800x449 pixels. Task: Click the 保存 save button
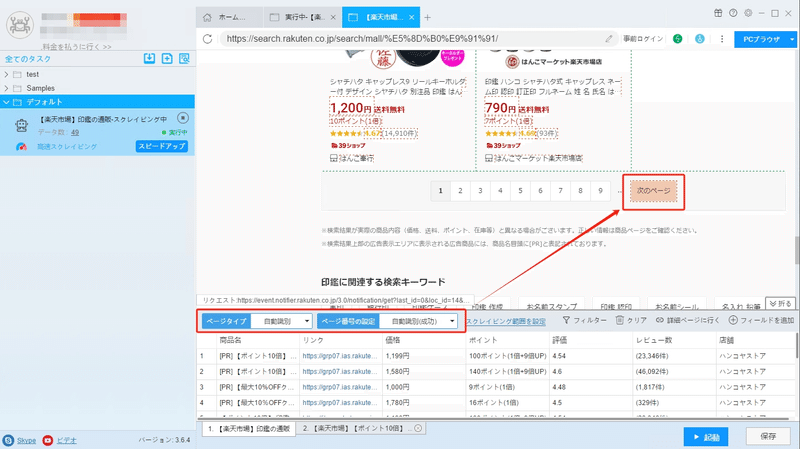[x=768, y=436]
